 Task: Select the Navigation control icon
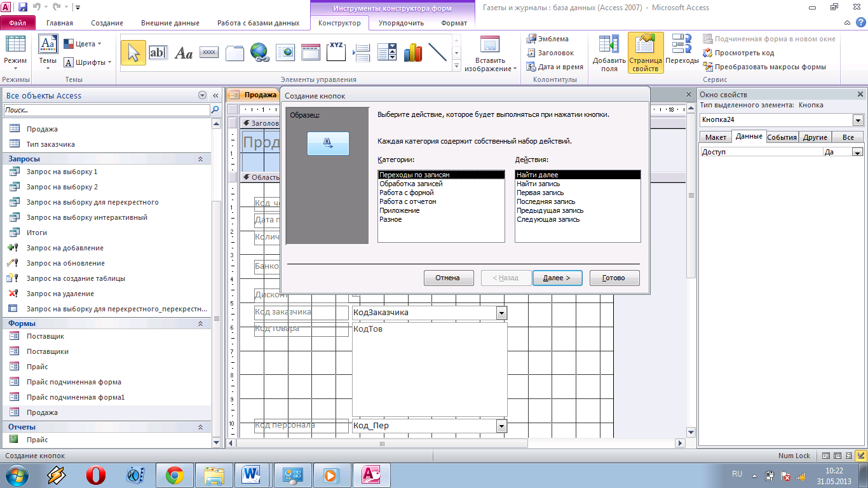tap(311, 53)
